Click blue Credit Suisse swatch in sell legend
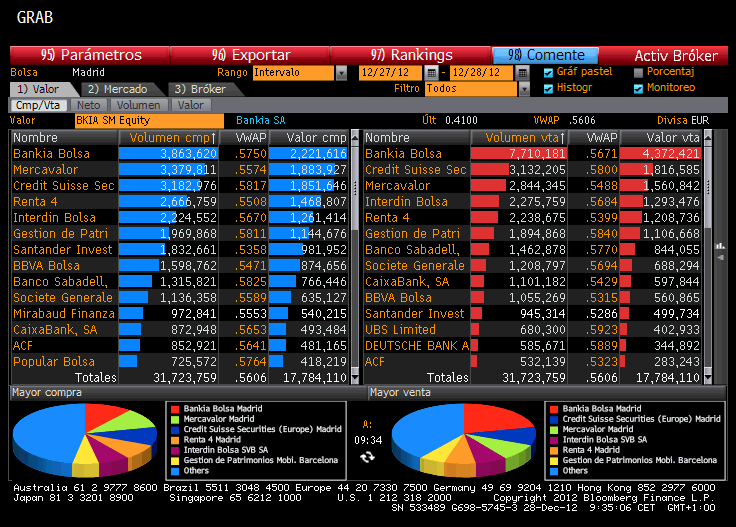Screen dimensions: 736x527 (554, 420)
